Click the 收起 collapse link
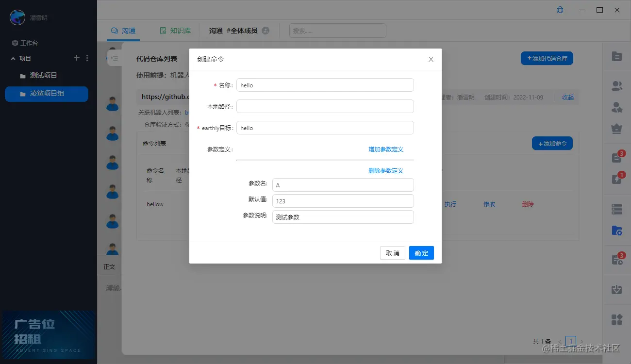The height and width of the screenshot is (364, 631). (x=568, y=97)
